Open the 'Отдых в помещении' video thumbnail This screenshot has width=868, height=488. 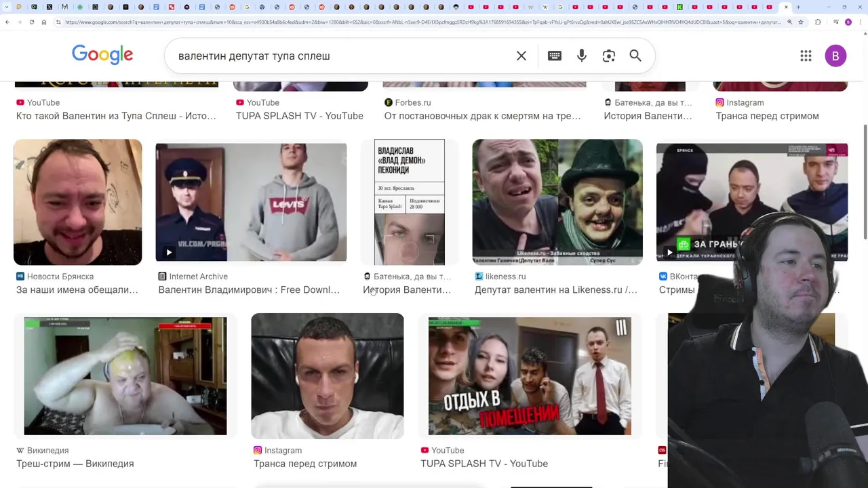tap(530, 376)
